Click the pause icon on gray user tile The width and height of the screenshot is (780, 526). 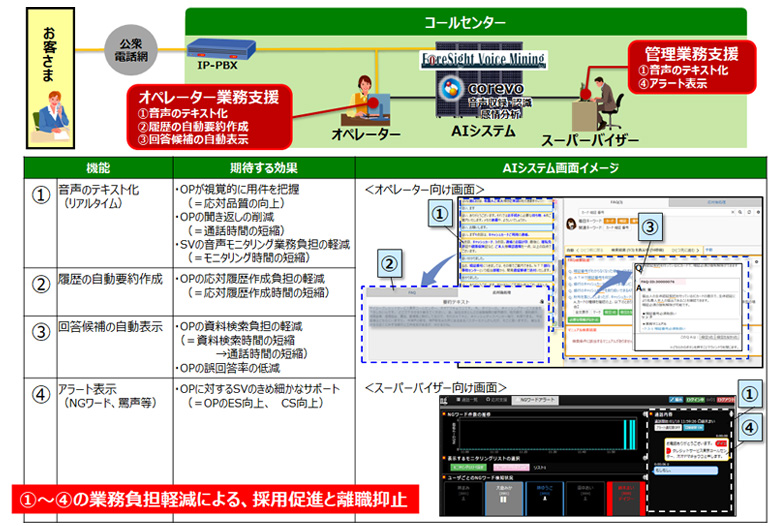(503, 500)
